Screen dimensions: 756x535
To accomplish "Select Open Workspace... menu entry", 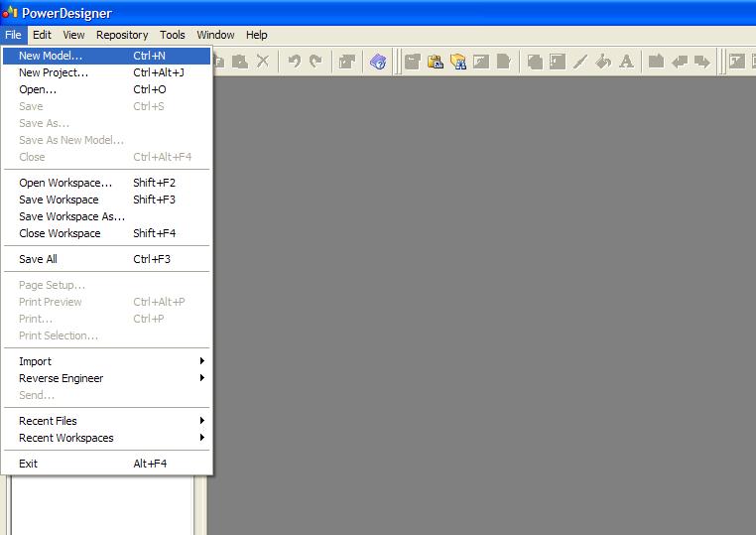I will pos(106,183).
